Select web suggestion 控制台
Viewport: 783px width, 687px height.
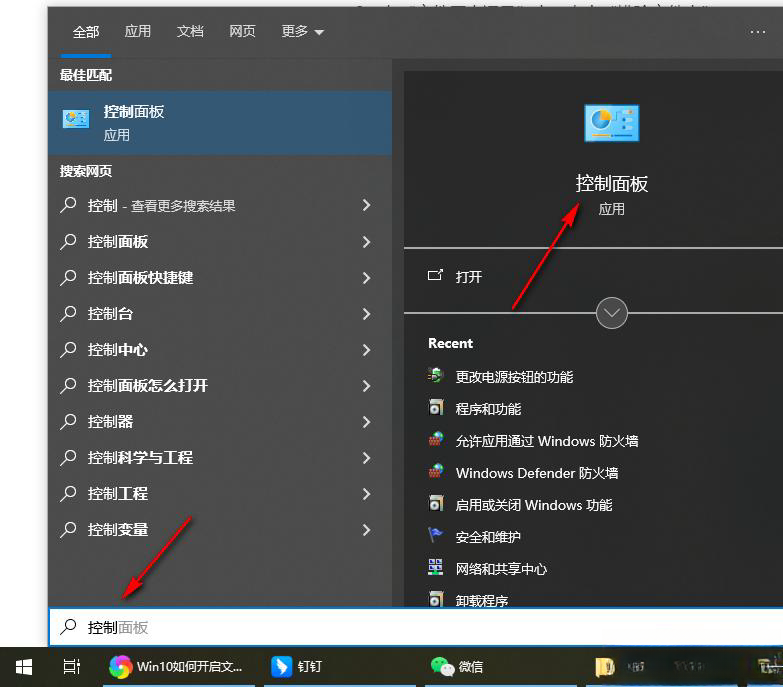220,314
